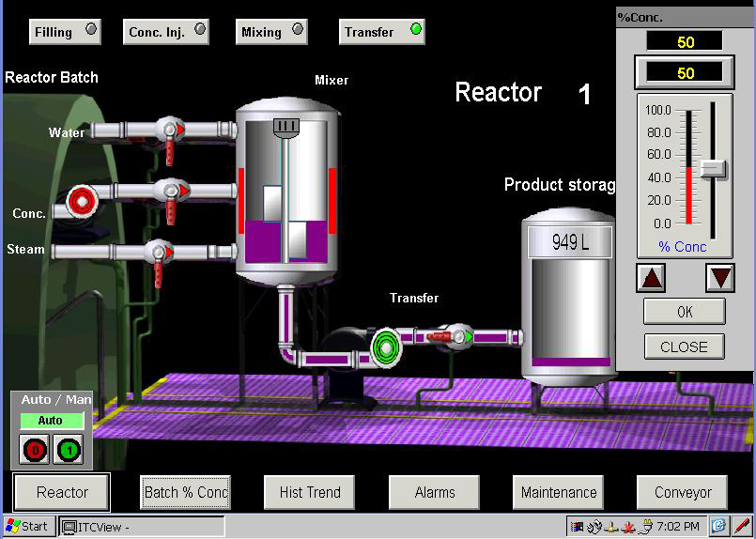This screenshot has width=756, height=539.
Task: Click the Windows Start button
Action: pos(28,526)
